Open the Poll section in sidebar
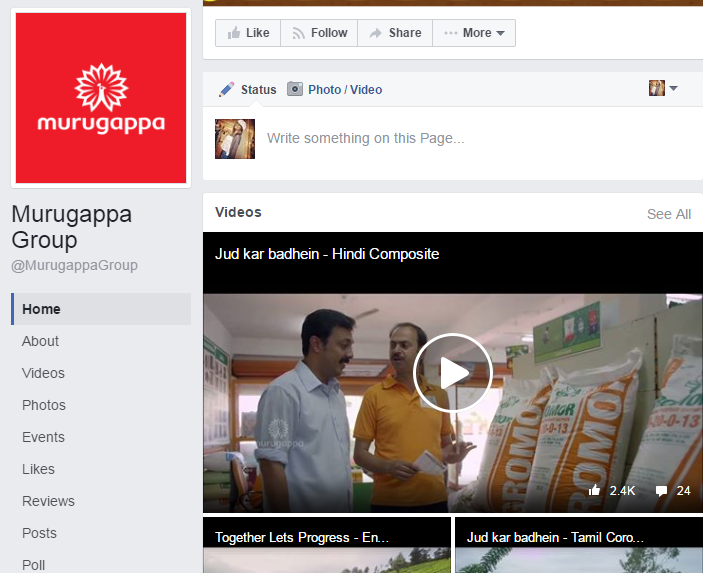The image size is (703, 573). click(33, 565)
